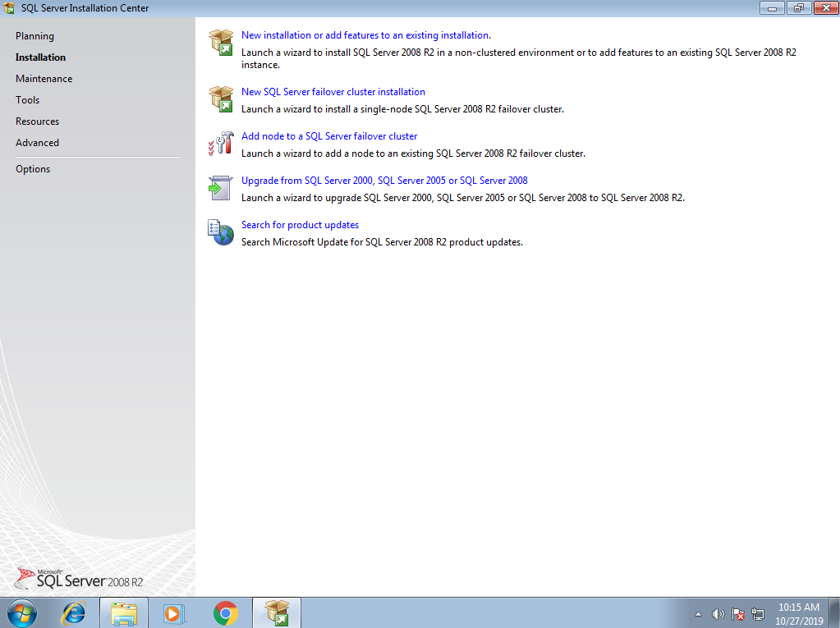The image size is (840, 628).
Task: Restore down the Installation Center window
Action: coord(799,8)
